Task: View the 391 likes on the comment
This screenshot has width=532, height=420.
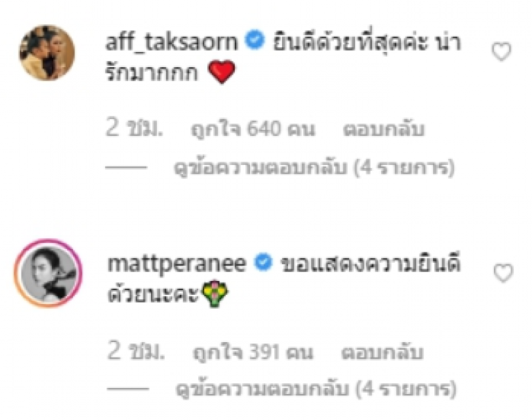Action: click(x=253, y=352)
